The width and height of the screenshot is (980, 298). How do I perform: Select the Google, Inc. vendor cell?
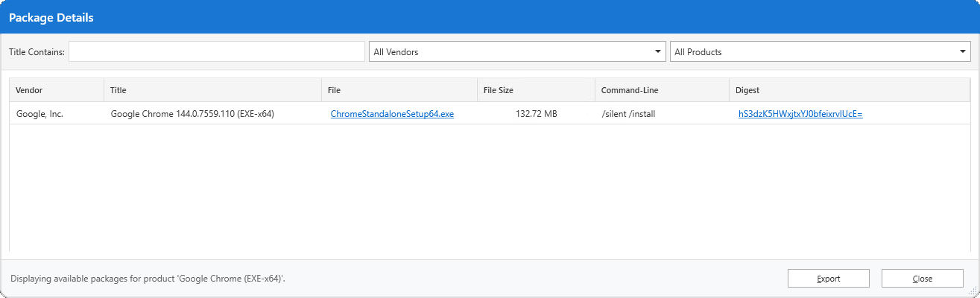point(39,114)
